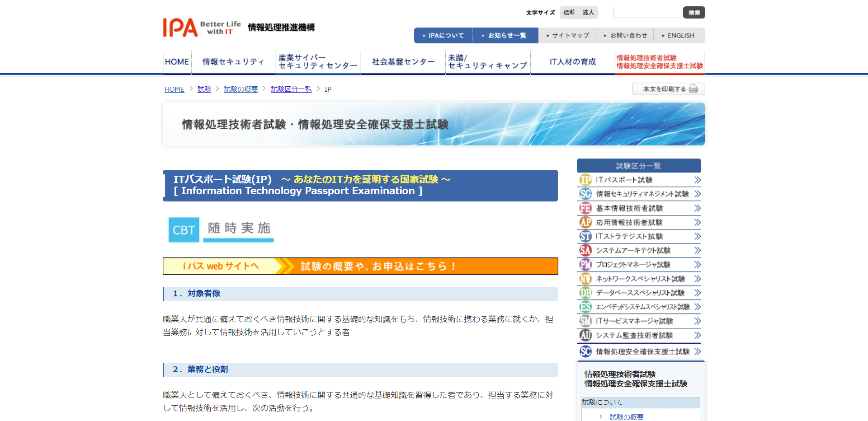Click the 検索 search button
This screenshot has width=868, height=421.
(694, 13)
